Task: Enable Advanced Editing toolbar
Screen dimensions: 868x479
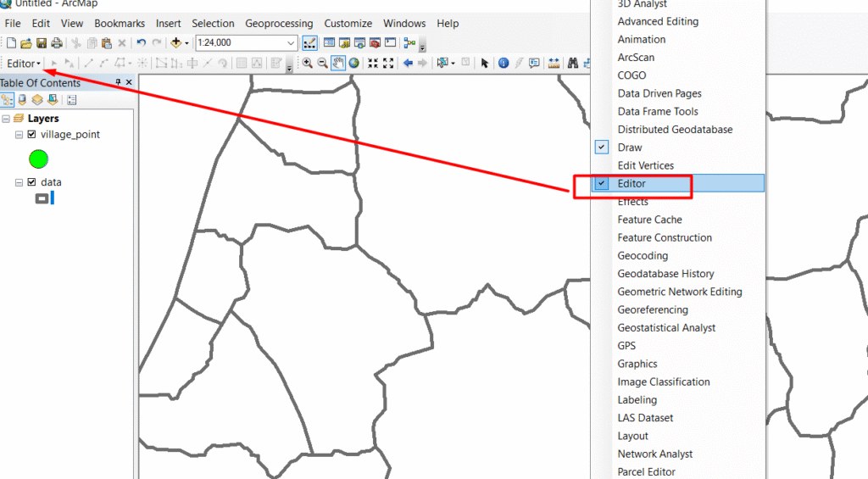Action: tap(679, 21)
